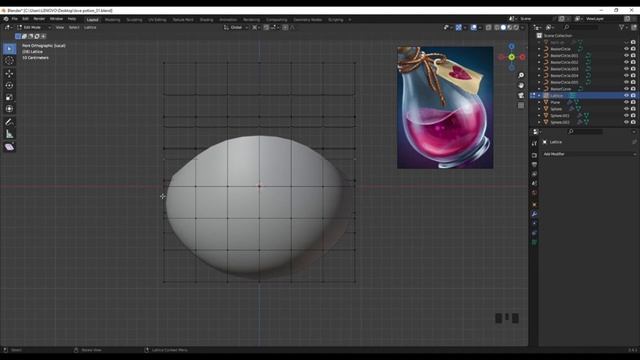Select the Rotate tool
This screenshot has height=360, width=640.
point(9,85)
